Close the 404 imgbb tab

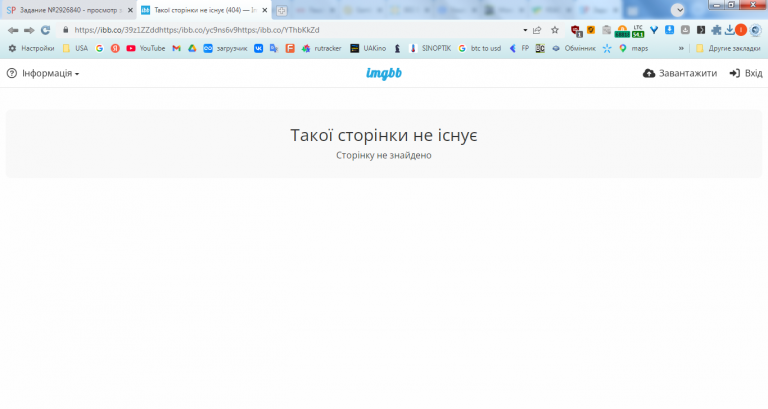tap(265, 10)
